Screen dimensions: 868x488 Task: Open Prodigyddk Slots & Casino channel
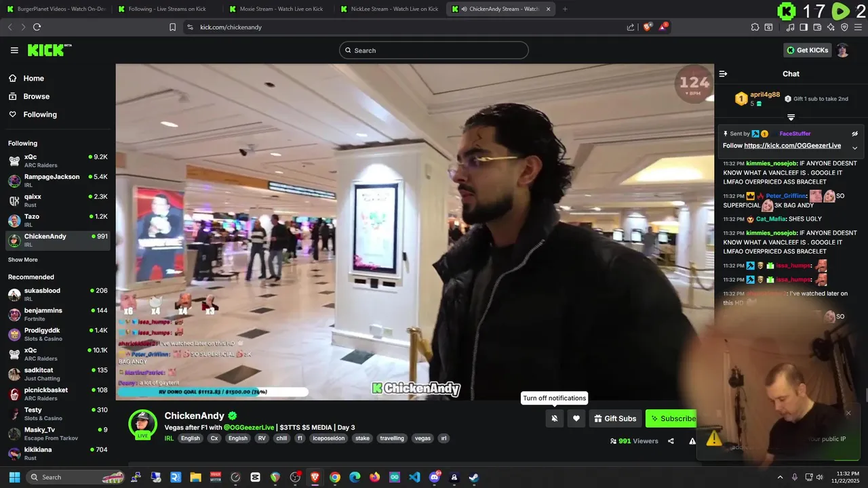pos(58,333)
